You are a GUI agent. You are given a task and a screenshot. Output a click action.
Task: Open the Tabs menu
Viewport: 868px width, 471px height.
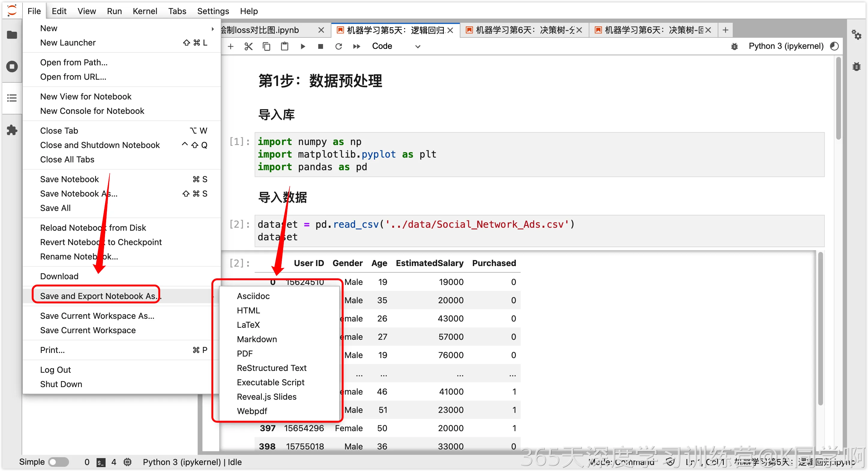177,11
